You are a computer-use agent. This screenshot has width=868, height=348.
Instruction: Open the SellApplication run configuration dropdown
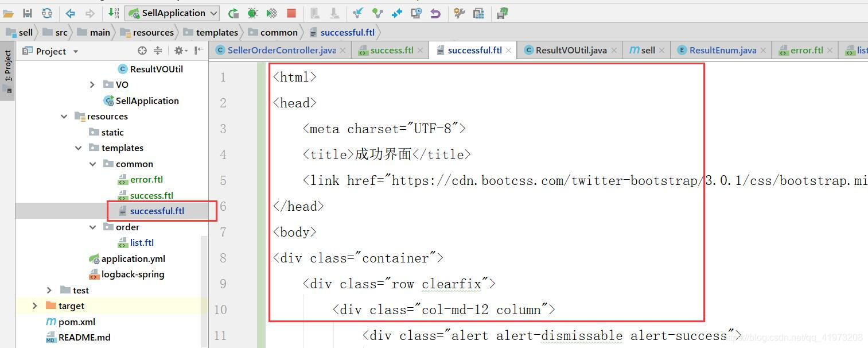(x=173, y=13)
